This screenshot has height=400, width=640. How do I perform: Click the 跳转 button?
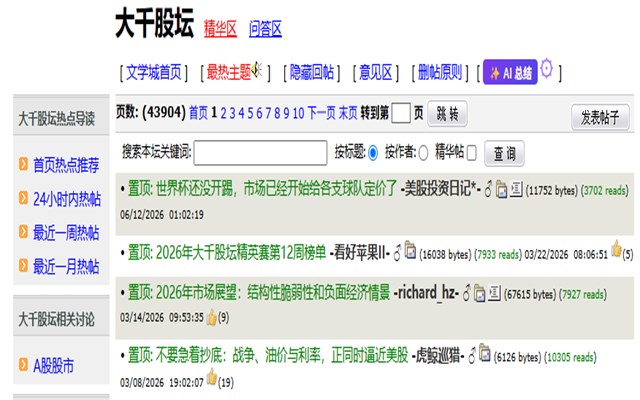pyautogui.click(x=447, y=114)
